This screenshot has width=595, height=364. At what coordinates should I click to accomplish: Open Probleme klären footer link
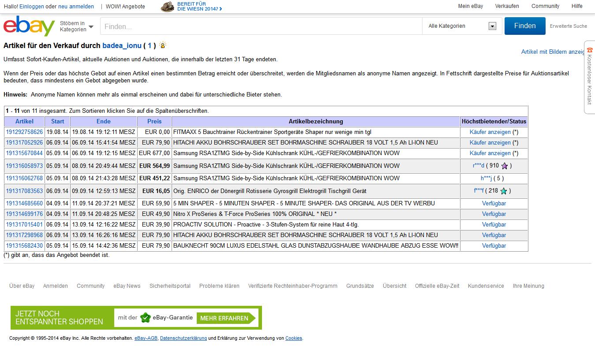219,286
